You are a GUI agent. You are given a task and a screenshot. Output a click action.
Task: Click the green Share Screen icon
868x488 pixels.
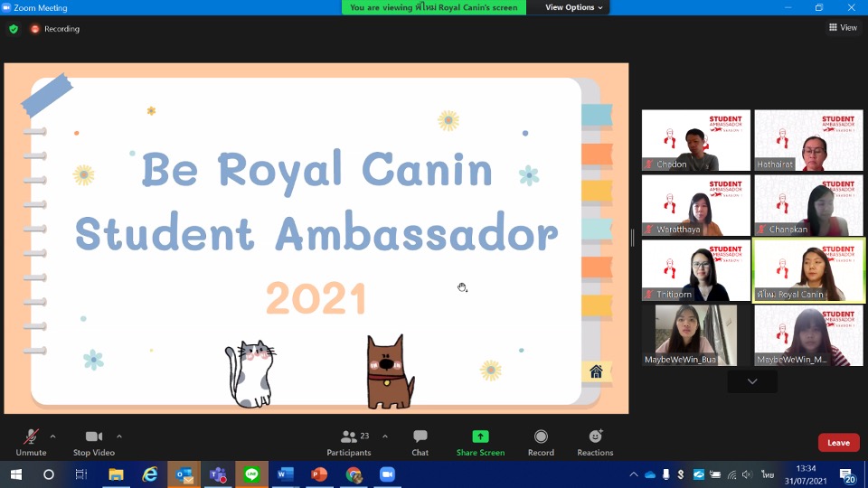click(480, 437)
